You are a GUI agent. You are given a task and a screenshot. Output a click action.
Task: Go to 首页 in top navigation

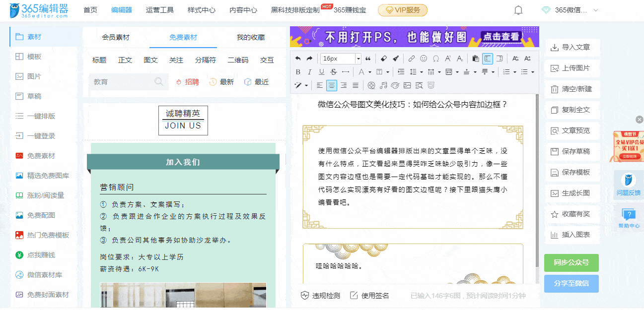90,10
